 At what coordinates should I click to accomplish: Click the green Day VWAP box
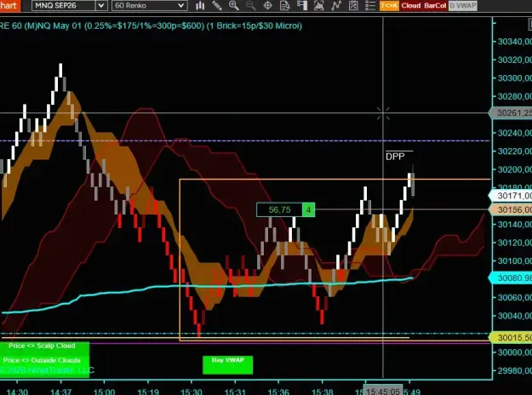pos(227,364)
